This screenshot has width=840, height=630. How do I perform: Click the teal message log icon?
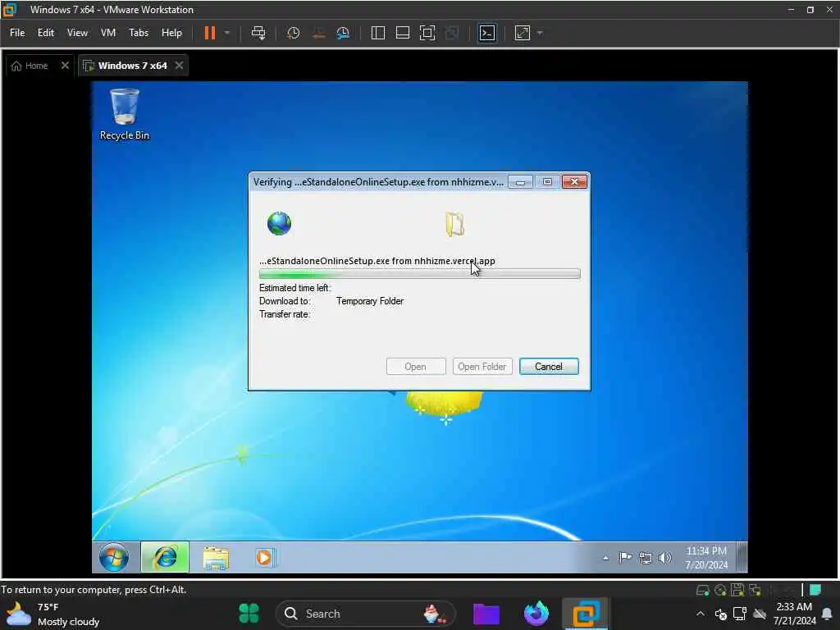(x=816, y=590)
